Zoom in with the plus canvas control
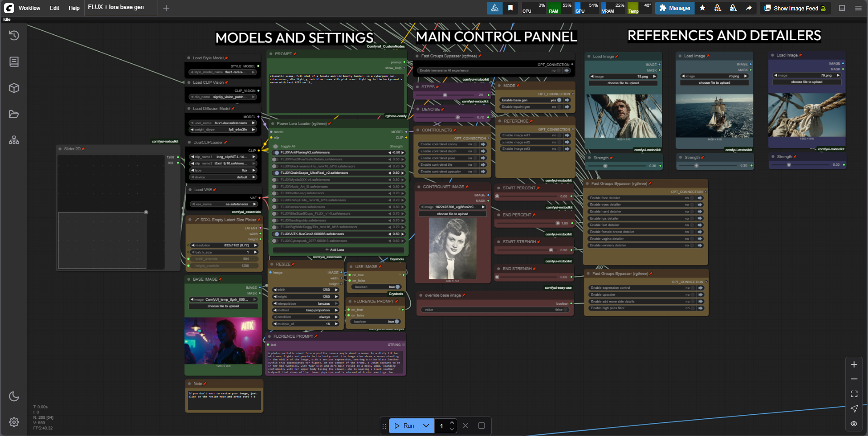 854,364
